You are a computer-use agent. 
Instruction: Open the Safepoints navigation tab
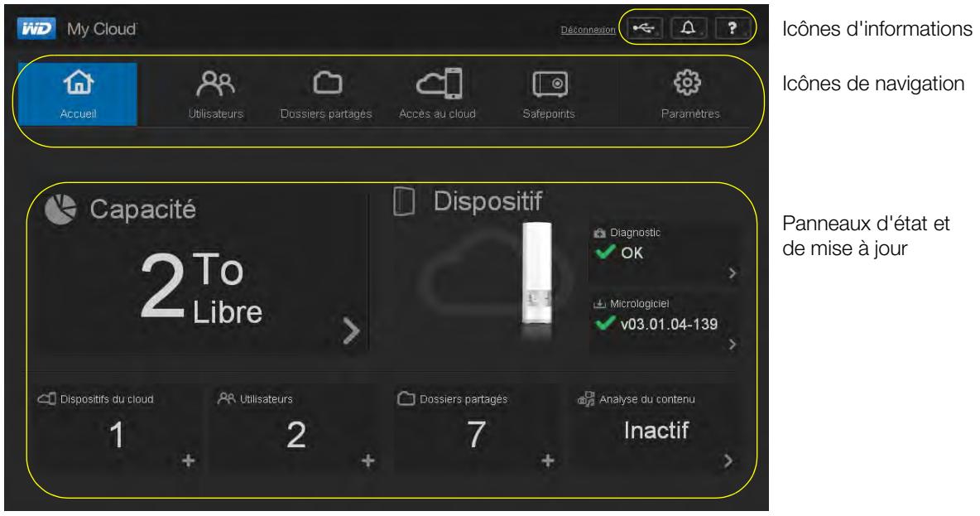tap(549, 94)
